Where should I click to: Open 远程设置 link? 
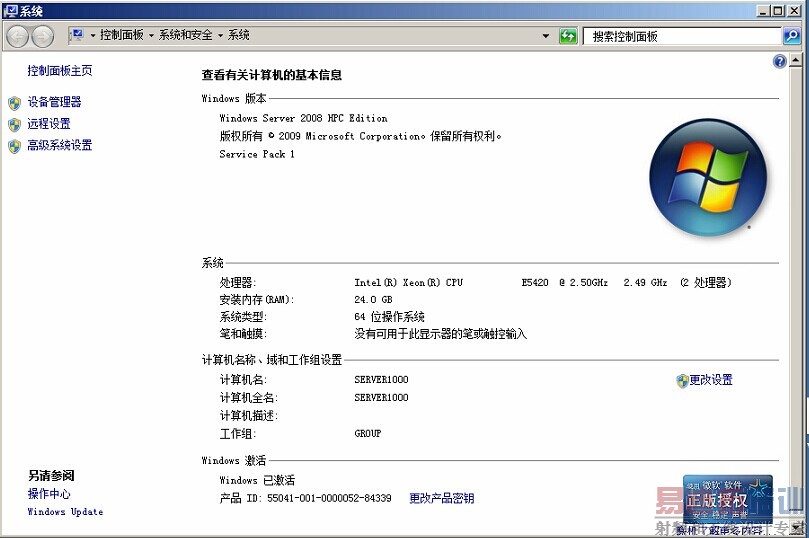(48, 124)
